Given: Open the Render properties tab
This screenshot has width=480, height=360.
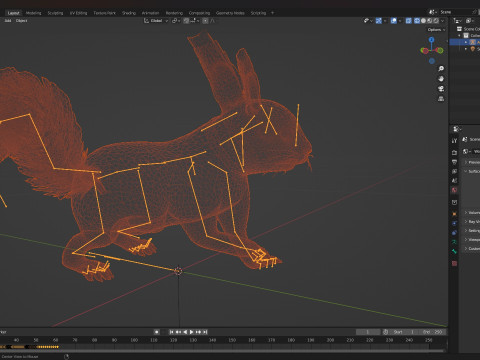Looking at the screenshot, I should [x=454, y=153].
